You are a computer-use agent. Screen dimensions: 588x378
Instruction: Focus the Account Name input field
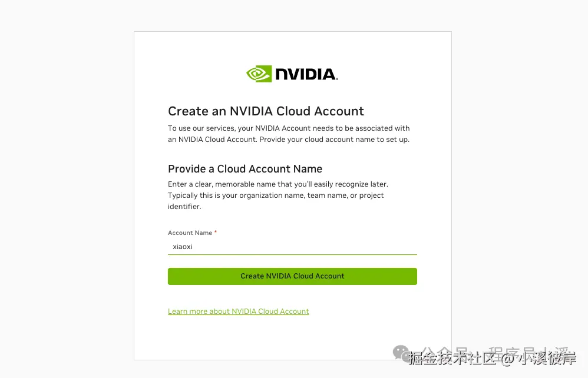point(292,247)
